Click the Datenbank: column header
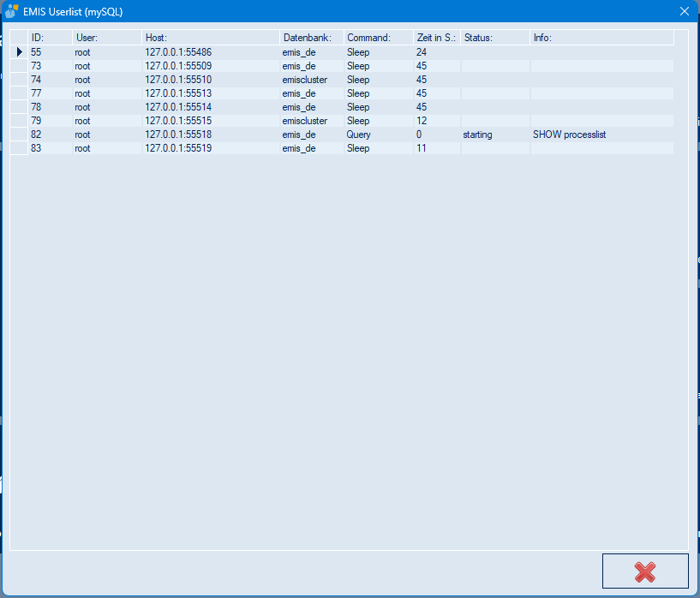The width and height of the screenshot is (700, 598). pyautogui.click(x=312, y=38)
